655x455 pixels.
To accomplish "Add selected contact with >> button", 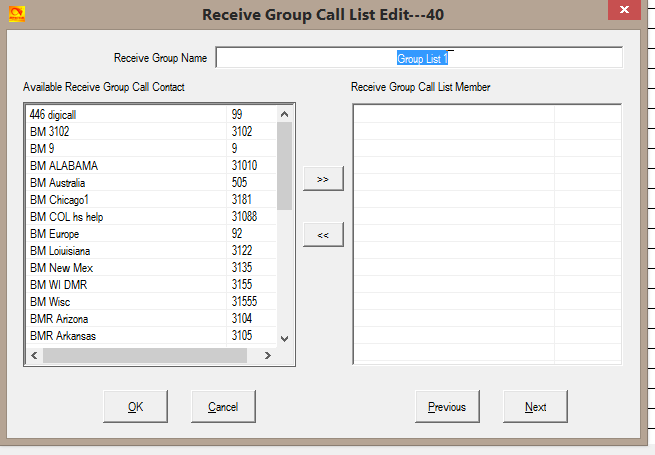I will (322, 178).
